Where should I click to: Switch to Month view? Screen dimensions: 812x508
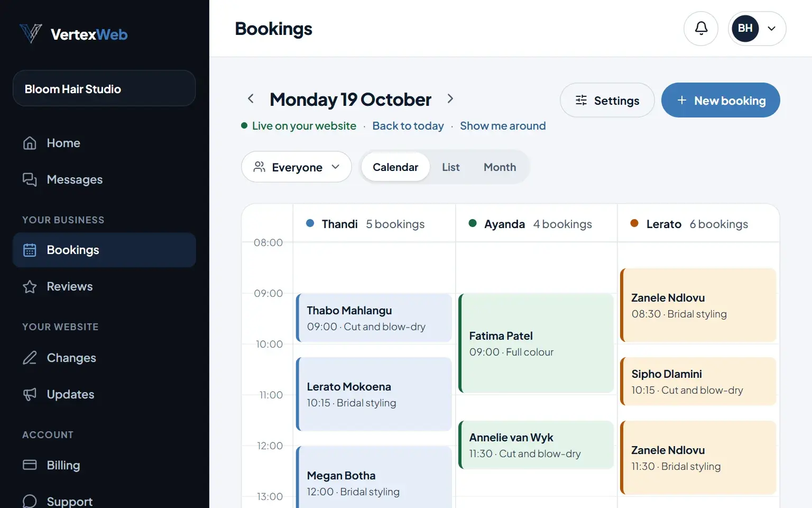pos(500,167)
